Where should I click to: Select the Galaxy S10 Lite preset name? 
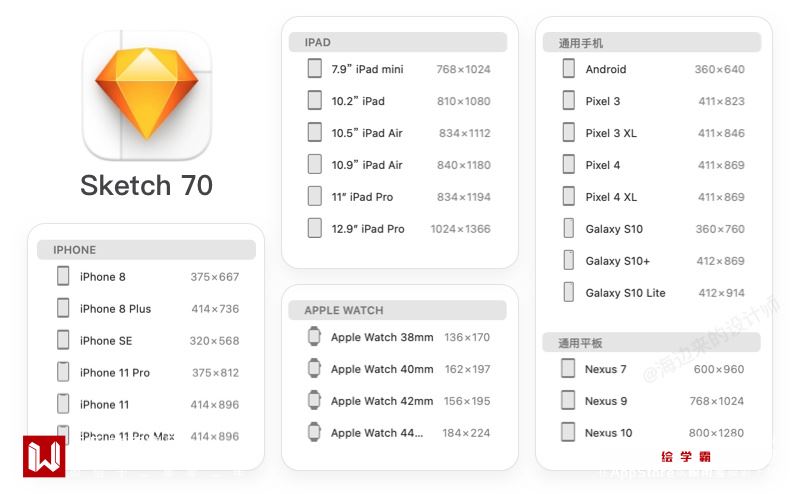click(x=626, y=292)
